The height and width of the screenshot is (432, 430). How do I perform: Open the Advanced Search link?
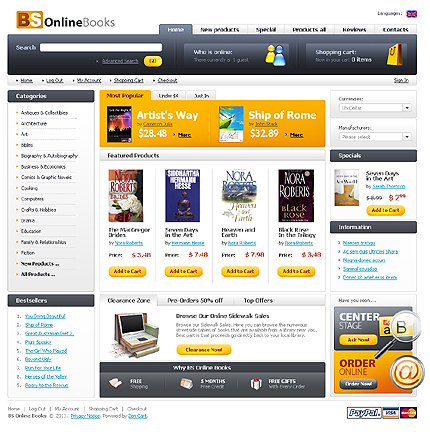coord(120,61)
